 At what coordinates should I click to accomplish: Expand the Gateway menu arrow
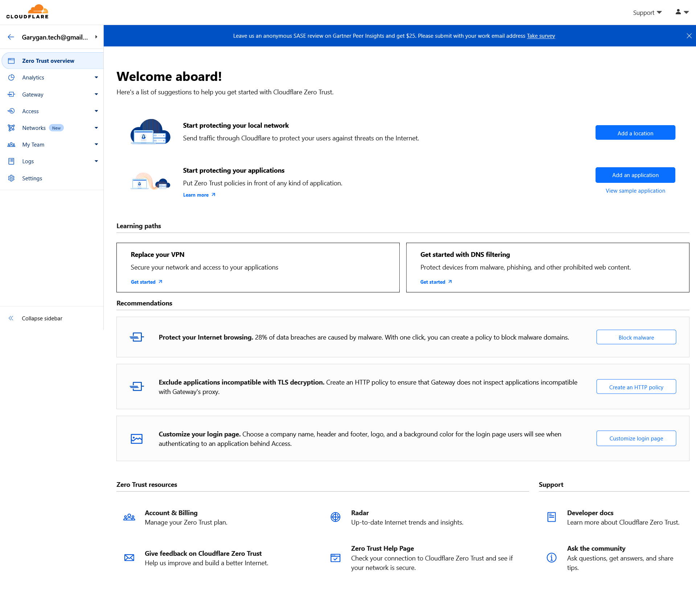coord(96,94)
